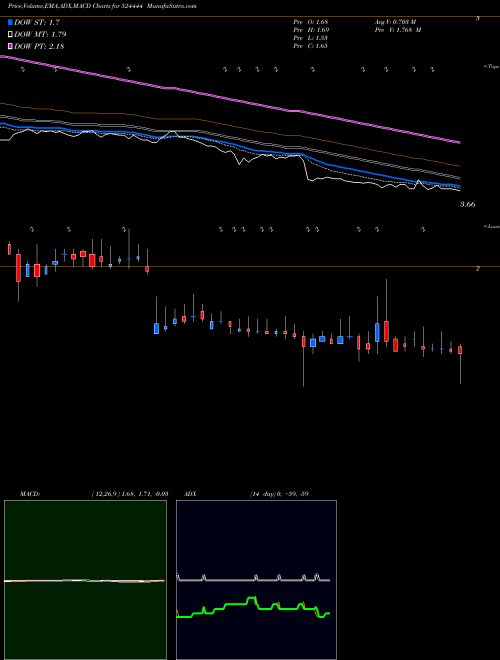Click the MACD (12,26,9) values text
Viewport: 500px width, 660px height.
(x=130, y=494)
